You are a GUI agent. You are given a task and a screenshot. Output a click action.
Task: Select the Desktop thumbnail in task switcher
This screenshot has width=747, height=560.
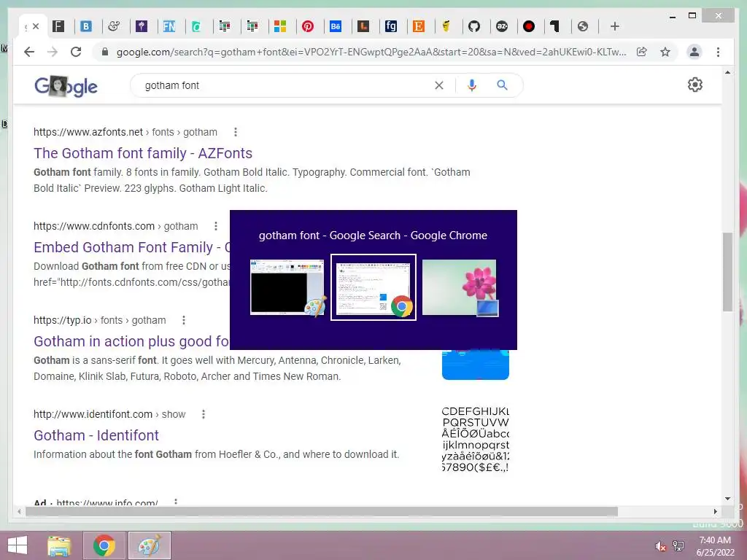point(460,287)
